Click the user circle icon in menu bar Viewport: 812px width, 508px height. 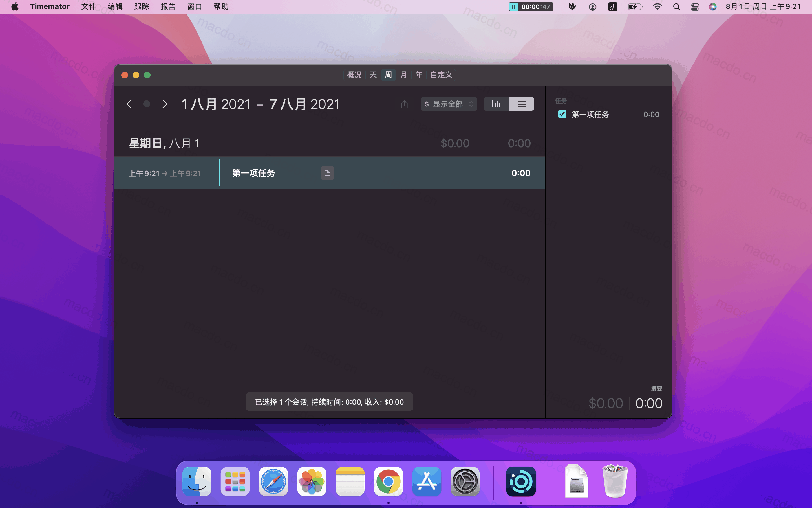point(593,7)
